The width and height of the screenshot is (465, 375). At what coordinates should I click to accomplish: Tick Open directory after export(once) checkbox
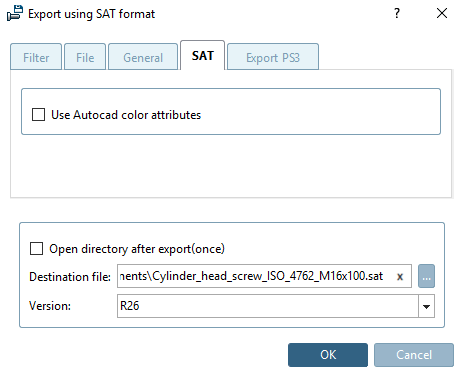[x=36, y=248]
